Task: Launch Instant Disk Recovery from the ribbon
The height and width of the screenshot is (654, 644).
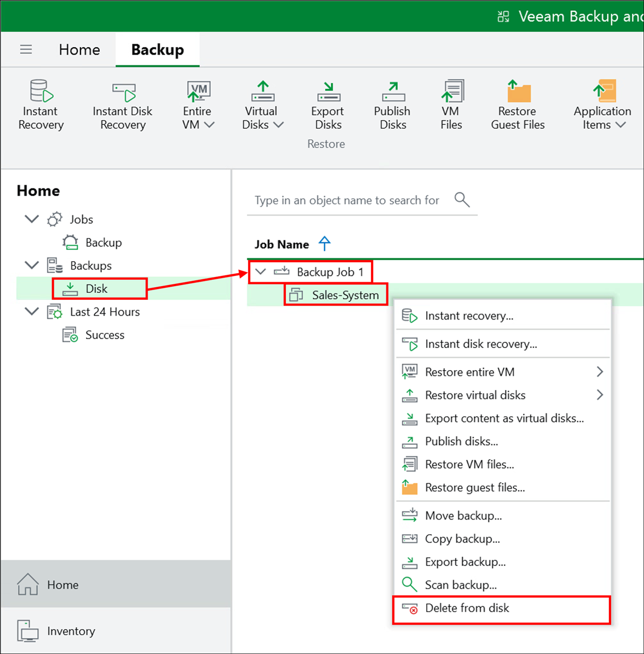Action: coord(122,105)
